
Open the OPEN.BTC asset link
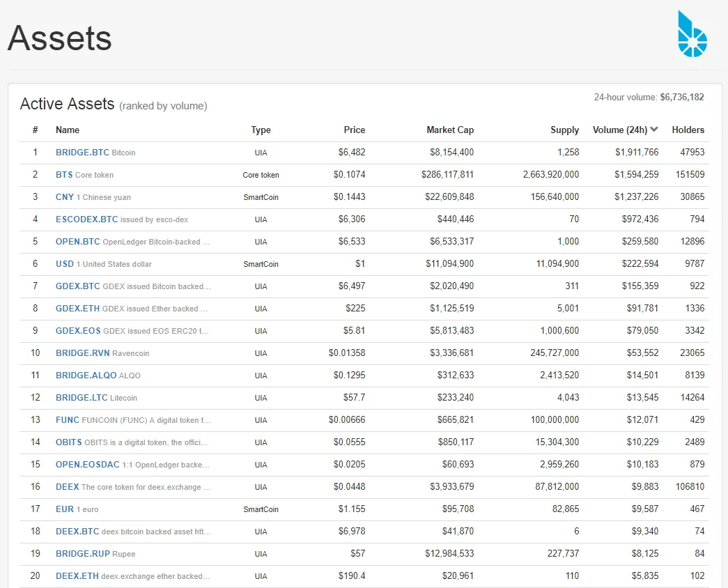(77, 242)
